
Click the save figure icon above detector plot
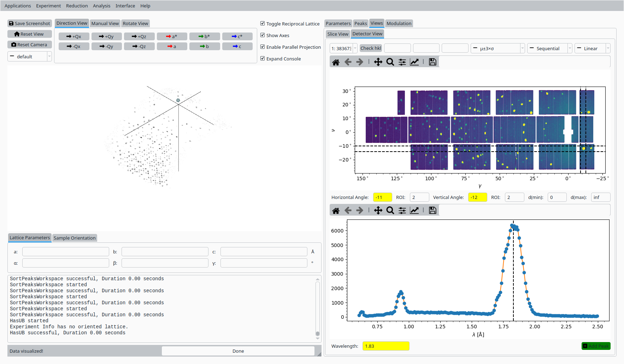click(x=432, y=62)
